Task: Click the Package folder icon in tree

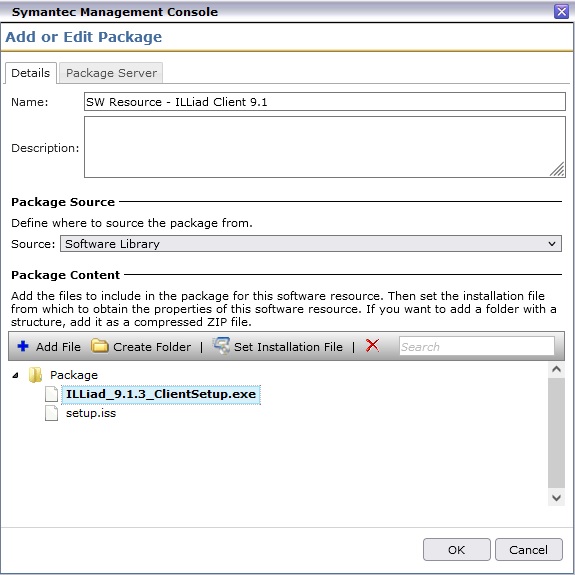Action: 35,375
